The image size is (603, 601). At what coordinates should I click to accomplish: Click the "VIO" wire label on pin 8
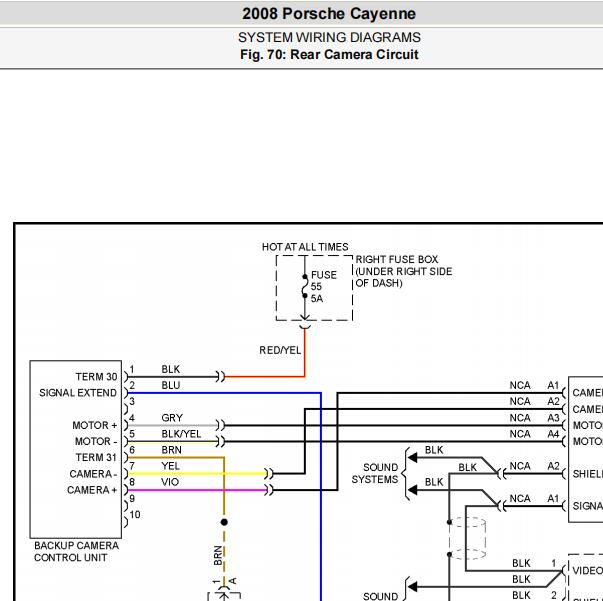tap(170, 482)
